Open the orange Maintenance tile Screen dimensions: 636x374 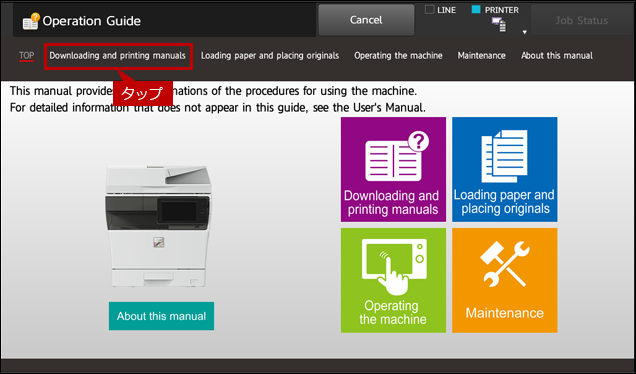click(x=505, y=280)
